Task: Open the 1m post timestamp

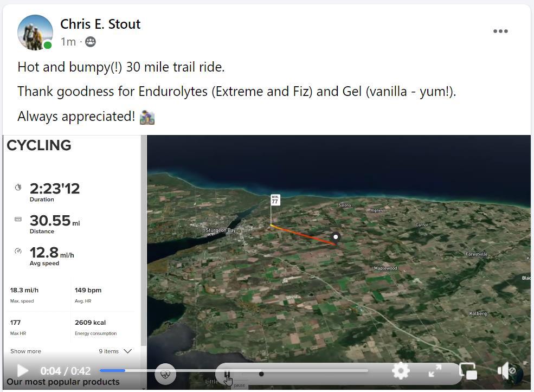Action: 68,42
